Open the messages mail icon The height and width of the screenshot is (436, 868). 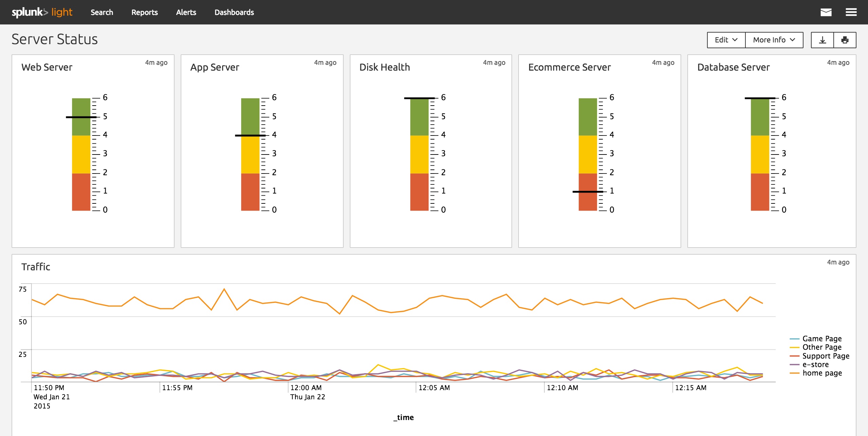click(826, 12)
